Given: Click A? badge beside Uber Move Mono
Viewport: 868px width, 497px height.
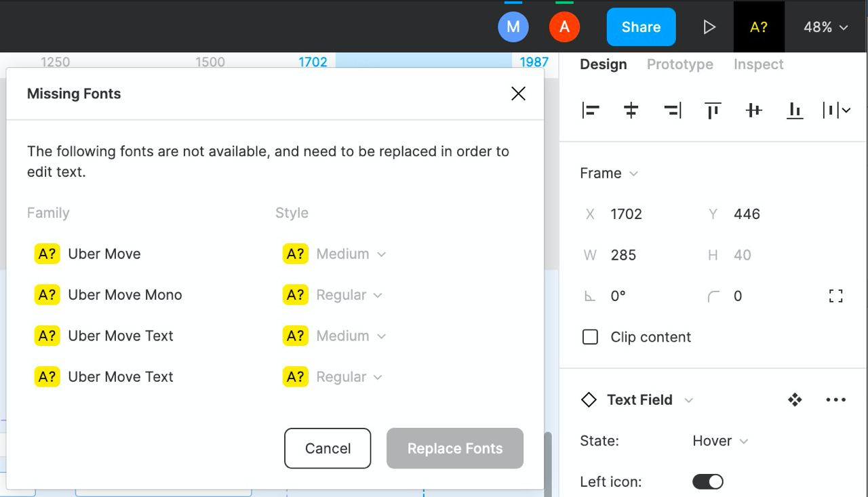Looking at the screenshot, I should [x=47, y=295].
